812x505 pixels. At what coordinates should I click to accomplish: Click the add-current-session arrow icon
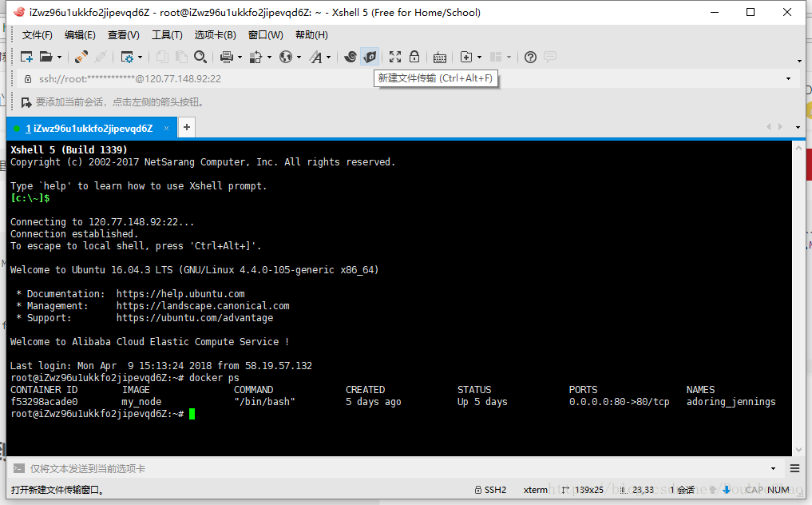(26, 102)
